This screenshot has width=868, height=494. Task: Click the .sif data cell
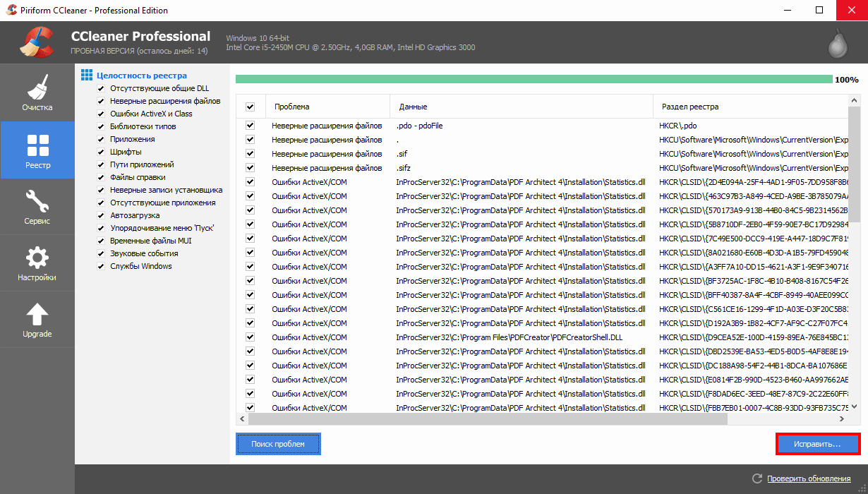pos(402,154)
